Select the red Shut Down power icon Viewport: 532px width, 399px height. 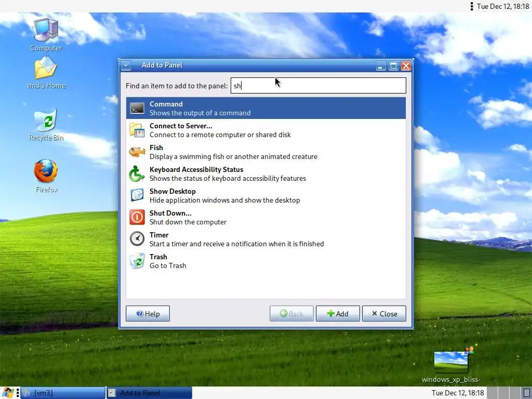pos(137,217)
